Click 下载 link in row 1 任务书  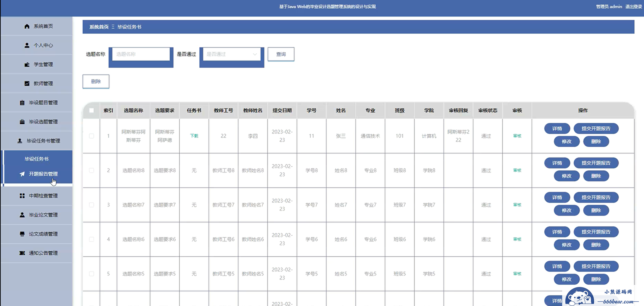(194, 136)
